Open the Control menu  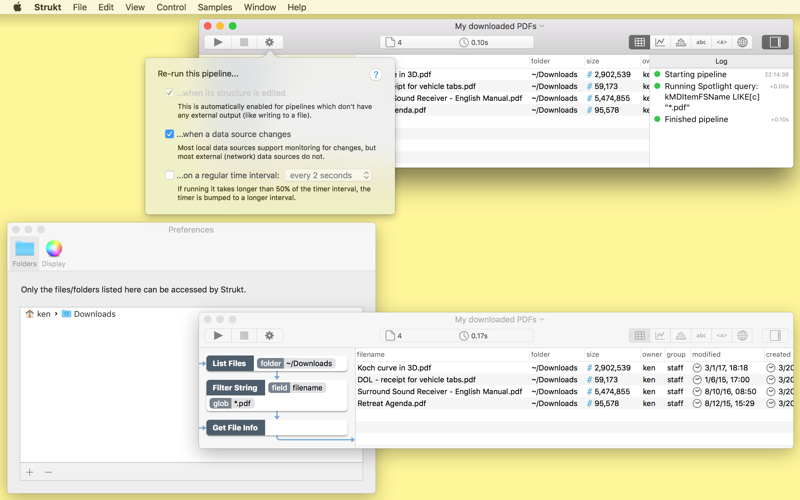(171, 7)
